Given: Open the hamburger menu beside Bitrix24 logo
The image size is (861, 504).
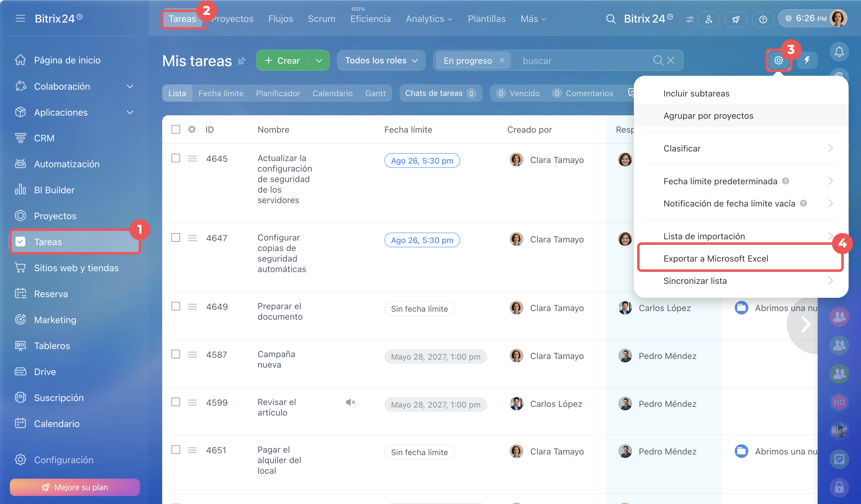Looking at the screenshot, I should [20, 19].
